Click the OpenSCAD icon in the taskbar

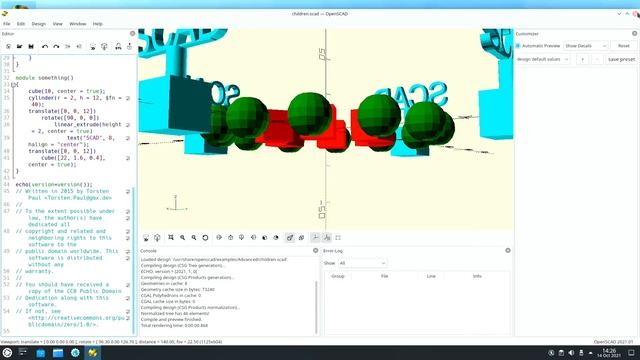(x=93, y=353)
